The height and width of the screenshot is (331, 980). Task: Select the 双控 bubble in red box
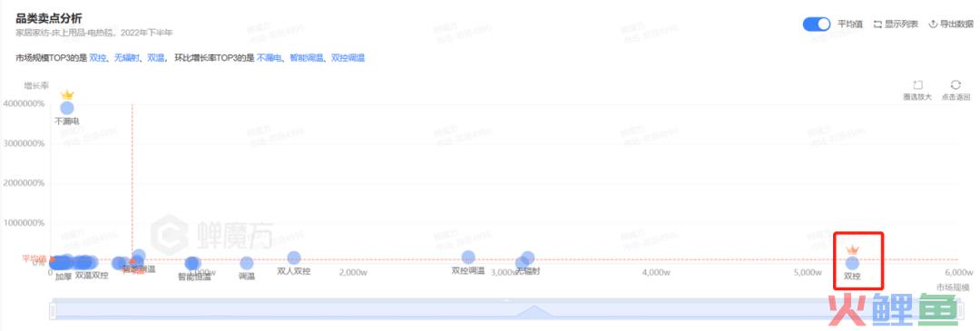point(852,264)
